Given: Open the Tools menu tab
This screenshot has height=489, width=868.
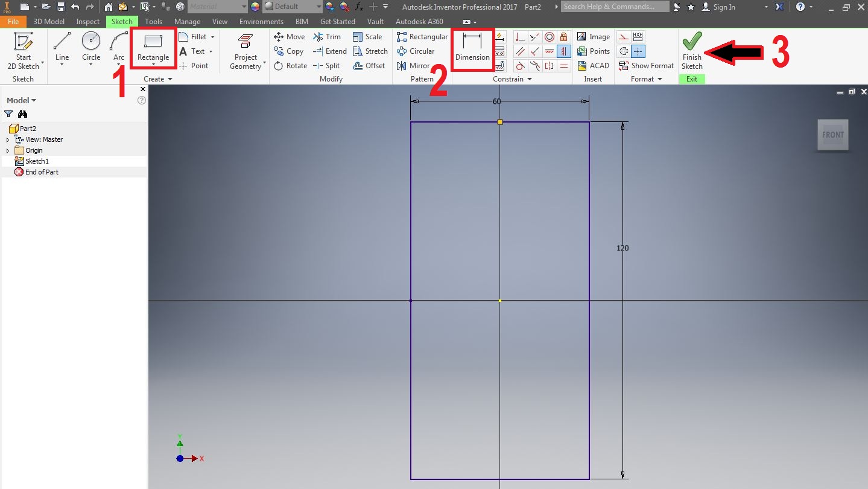Looking at the screenshot, I should [x=153, y=21].
